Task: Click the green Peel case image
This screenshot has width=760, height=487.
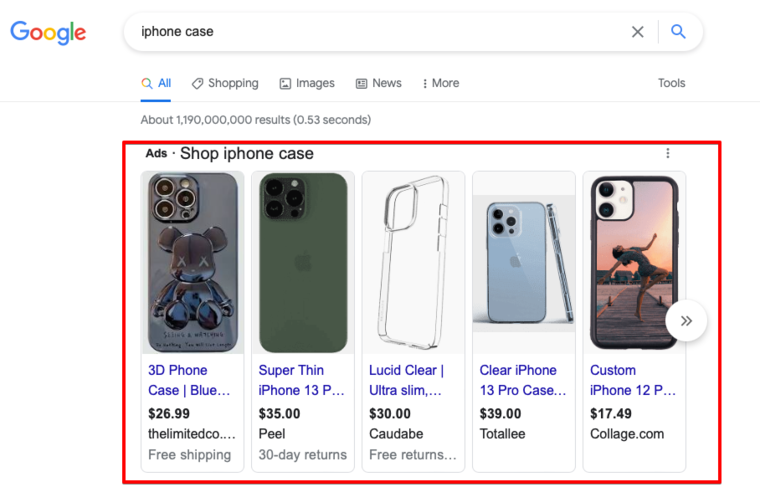Action: (303, 263)
